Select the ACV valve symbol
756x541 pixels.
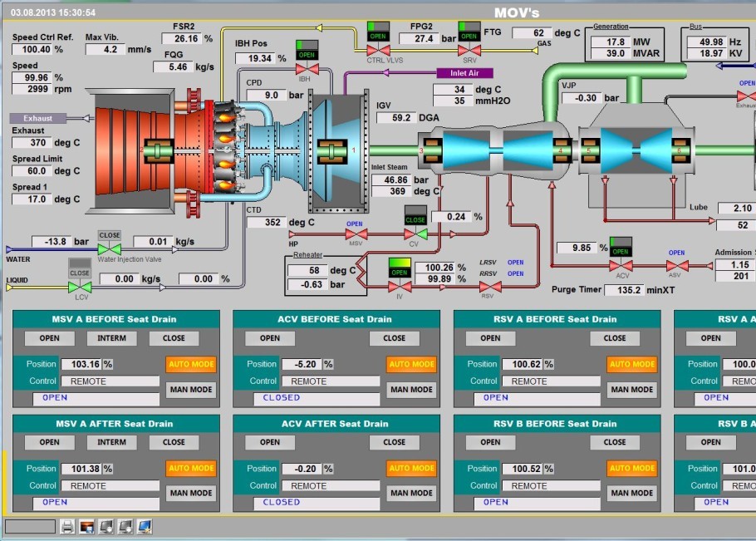[621, 266]
